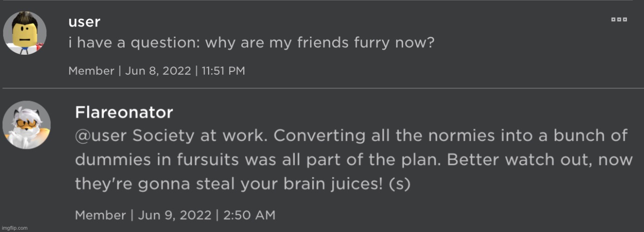Open the three-dot options menu

click(x=619, y=19)
